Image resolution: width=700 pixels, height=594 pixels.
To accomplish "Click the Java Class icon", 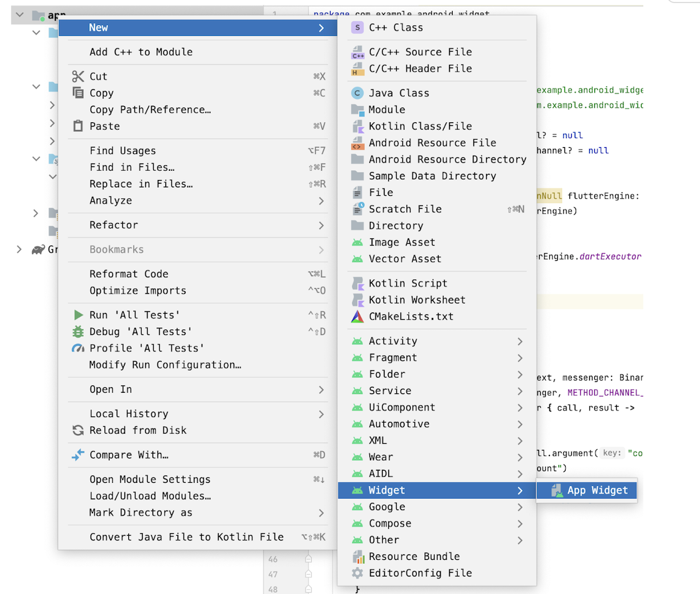I will click(357, 93).
